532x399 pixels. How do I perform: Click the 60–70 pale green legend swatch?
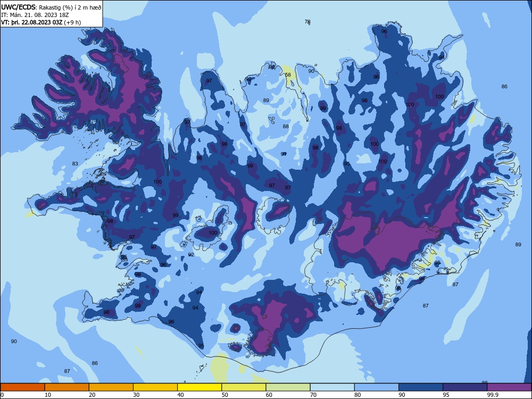point(288,387)
